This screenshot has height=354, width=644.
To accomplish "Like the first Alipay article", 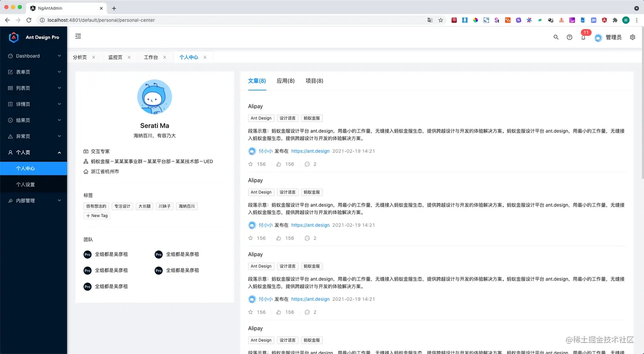I will point(279,164).
